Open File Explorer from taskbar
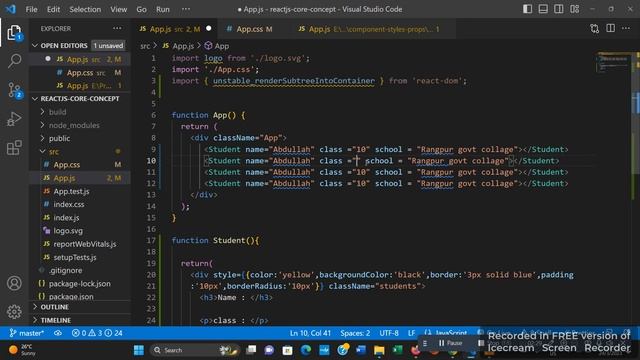The image size is (640, 360). pyautogui.click(x=379, y=350)
